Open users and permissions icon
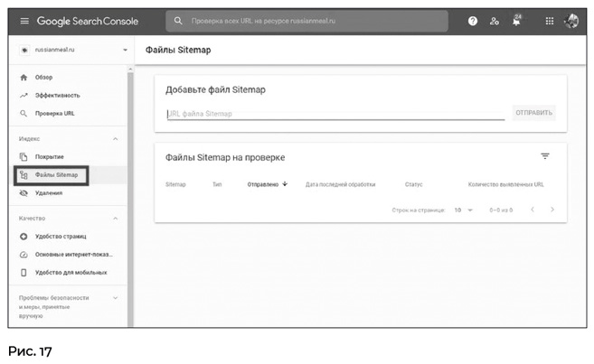 [494, 21]
